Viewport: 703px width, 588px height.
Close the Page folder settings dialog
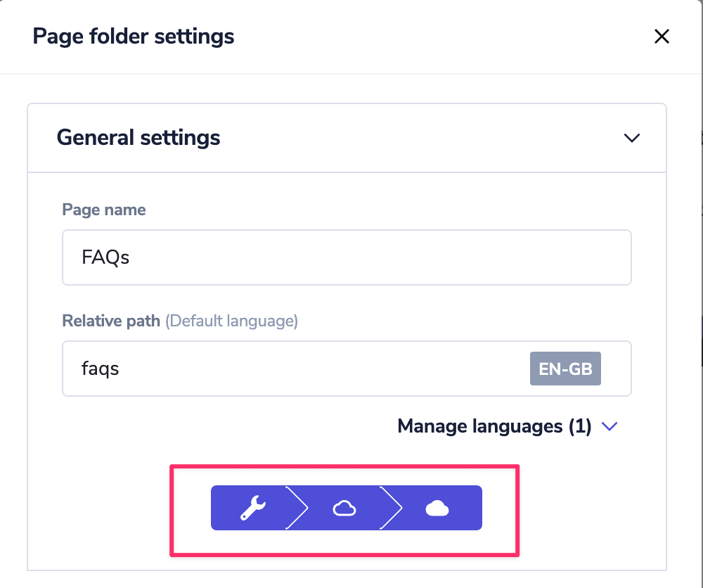coord(662,37)
